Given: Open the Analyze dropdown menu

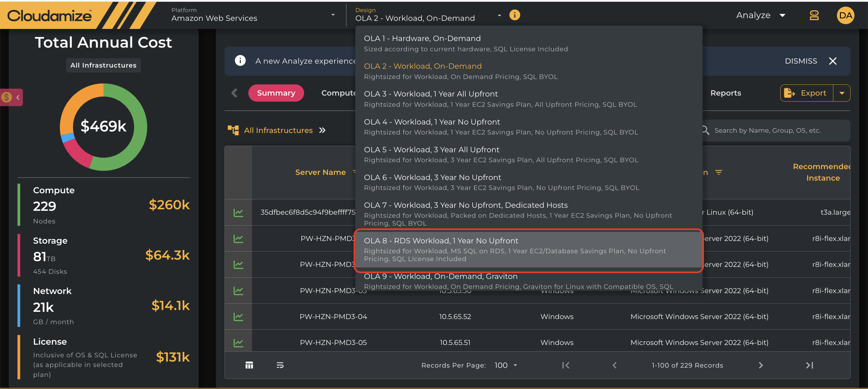Looking at the screenshot, I should [x=761, y=15].
